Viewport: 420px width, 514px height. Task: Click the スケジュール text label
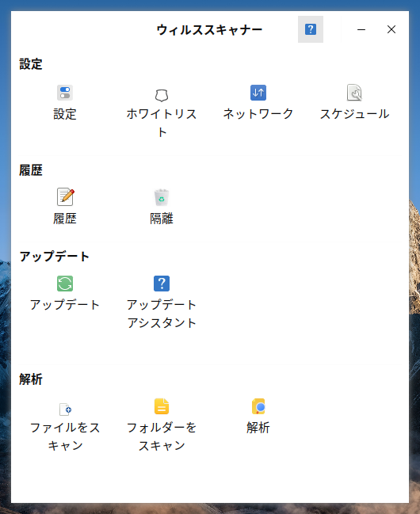click(355, 114)
